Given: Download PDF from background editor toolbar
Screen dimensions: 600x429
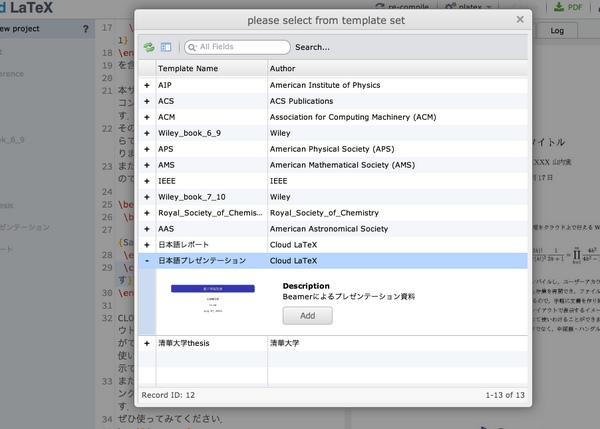Looking at the screenshot, I should (568, 7).
